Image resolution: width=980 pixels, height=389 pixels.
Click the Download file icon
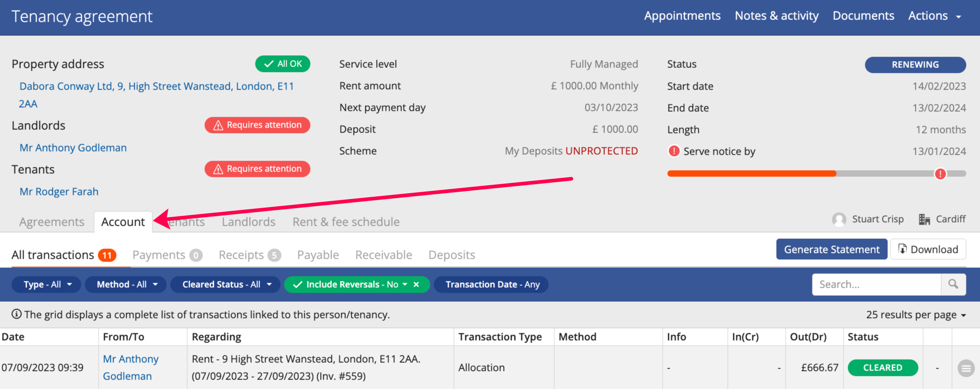point(902,249)
